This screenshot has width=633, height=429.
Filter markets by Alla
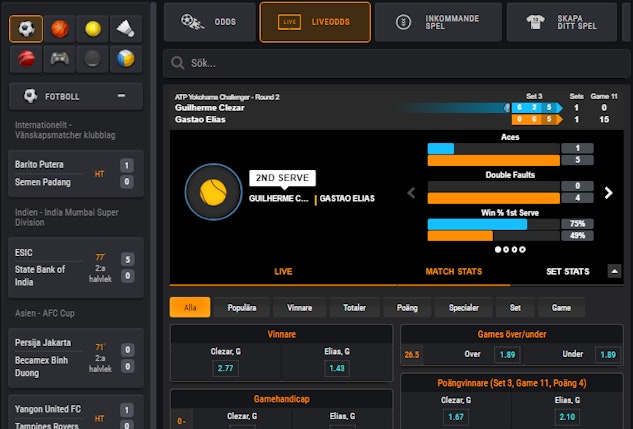(x=190, y=308)
